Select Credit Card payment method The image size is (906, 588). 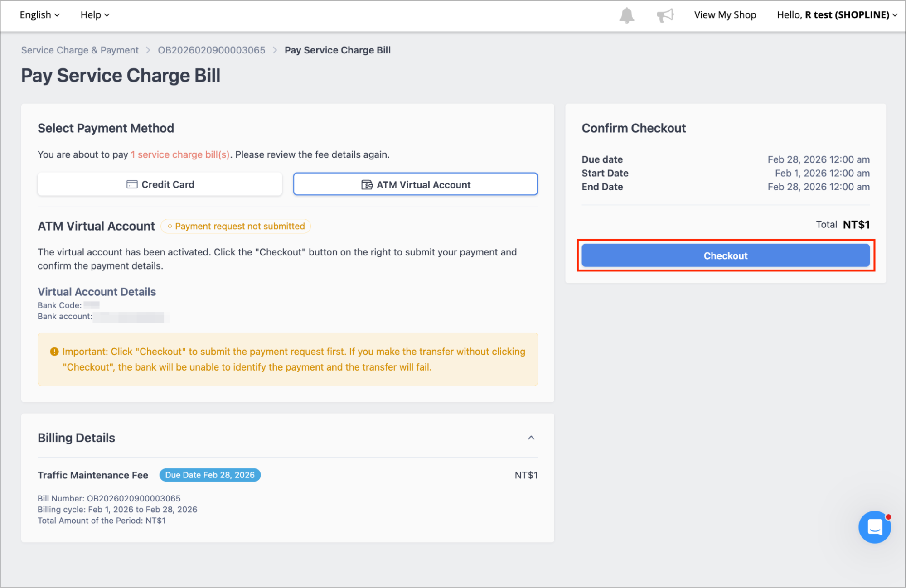click(160, 184)
